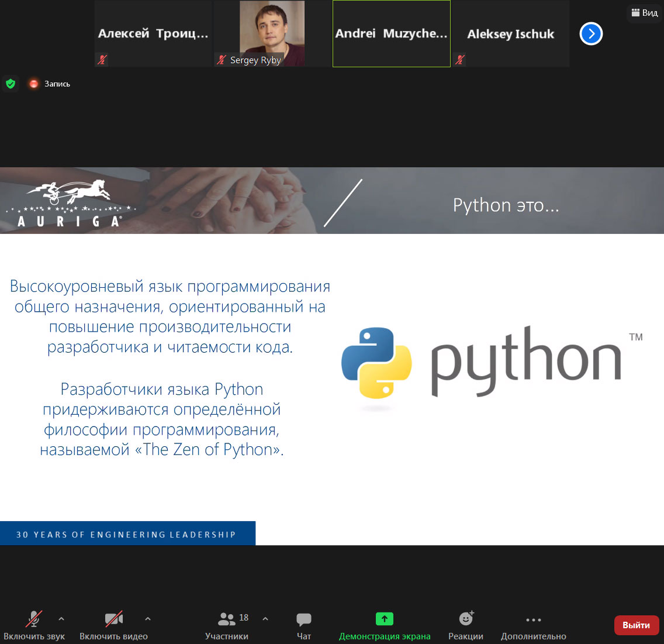Click the green encryption shield icon

tap(11, 84)
